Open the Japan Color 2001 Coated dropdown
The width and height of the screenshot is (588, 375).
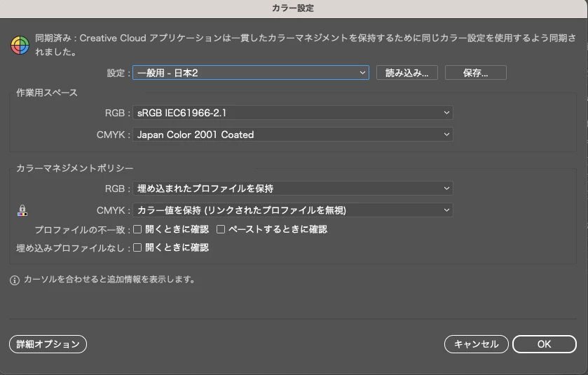coord(292,135)
